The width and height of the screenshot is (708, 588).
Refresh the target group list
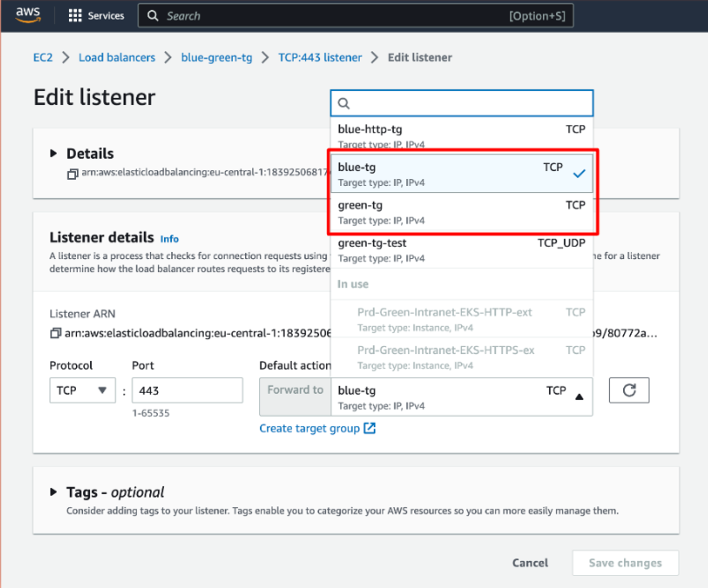(629, 390)
